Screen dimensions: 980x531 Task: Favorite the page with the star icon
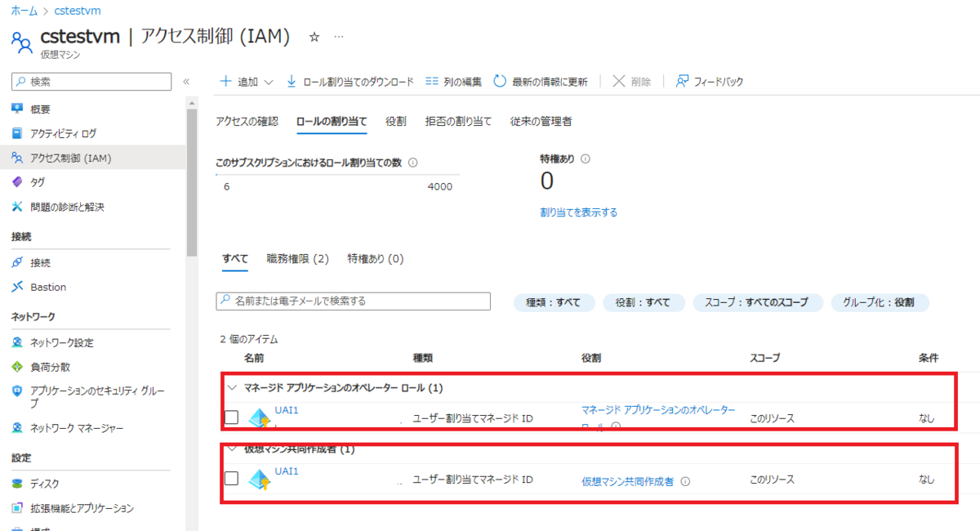[x=314, y=37]
